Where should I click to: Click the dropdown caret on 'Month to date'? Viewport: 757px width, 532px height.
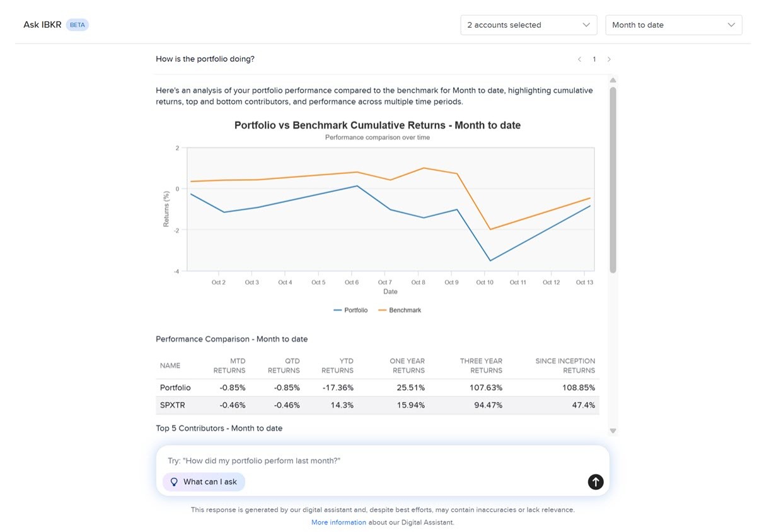click(x=731, y=25)
